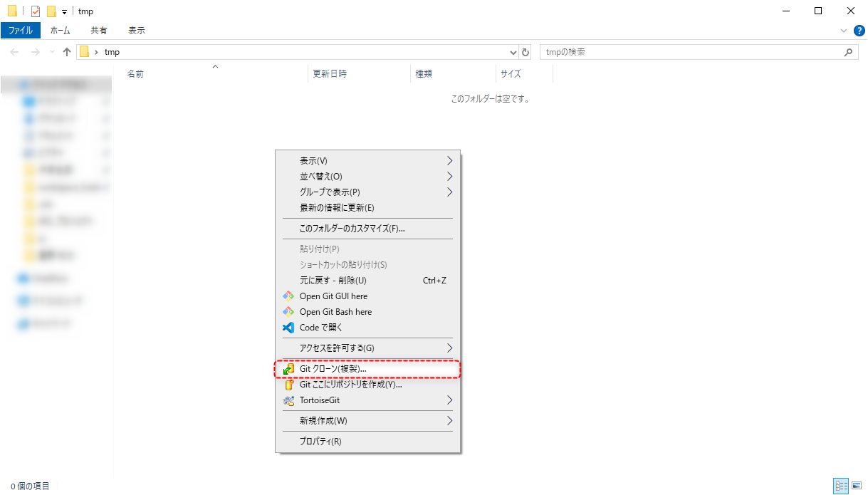Open the ファイル tab
Screen dimensions: 868x495
click(x=21, y=31)
